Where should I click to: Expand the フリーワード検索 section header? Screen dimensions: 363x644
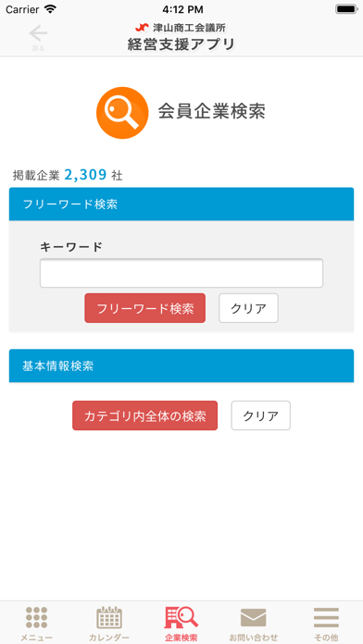click(x=181, y=204)
